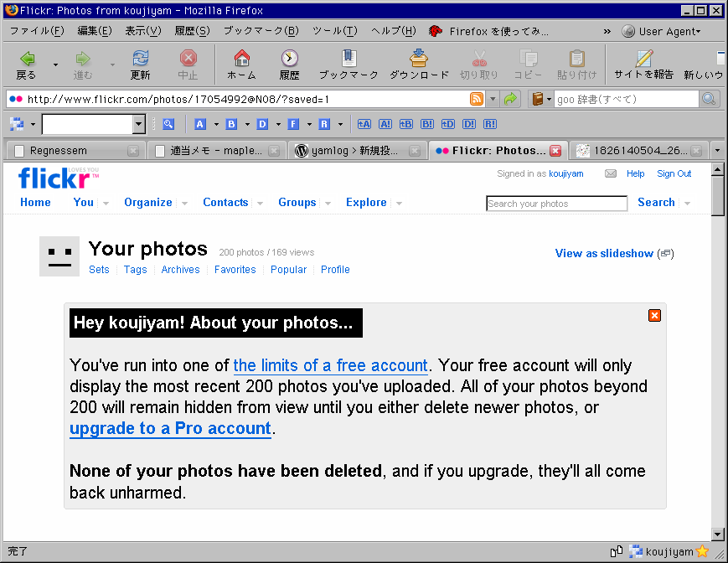Image resolution: width=728 pixels, height=563 pixels.
Task: Click 'upgrade to a Pro account' link
Action: point(170,428)
